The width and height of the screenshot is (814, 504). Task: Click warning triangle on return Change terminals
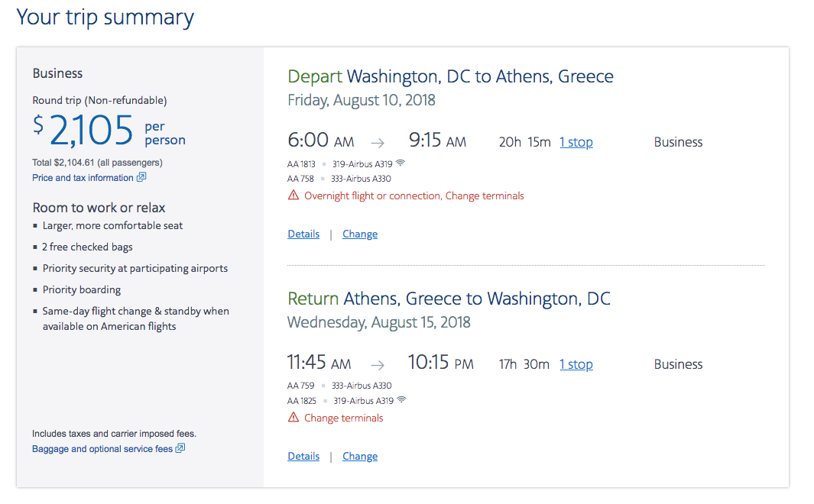[293, 418]
